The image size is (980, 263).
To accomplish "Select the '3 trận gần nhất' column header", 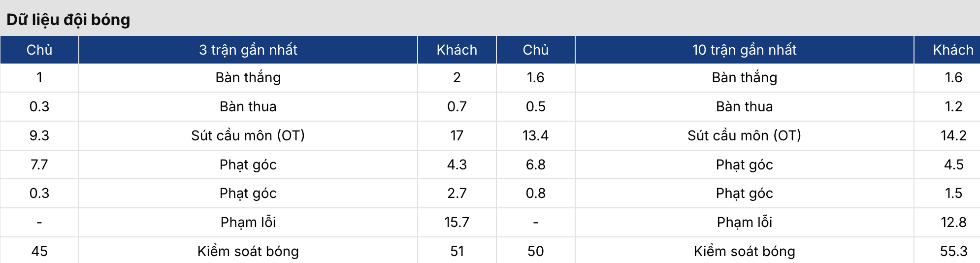I will click(248, 50).
